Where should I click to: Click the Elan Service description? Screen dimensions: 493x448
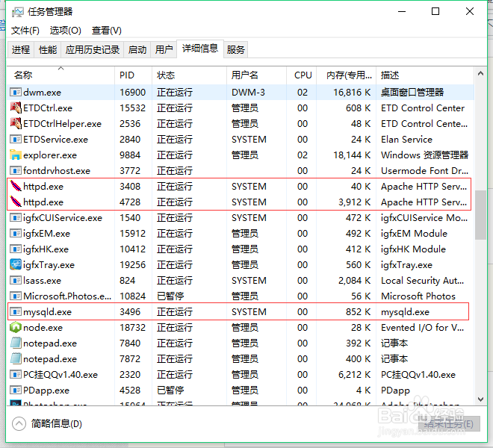(x=406, y=140)
